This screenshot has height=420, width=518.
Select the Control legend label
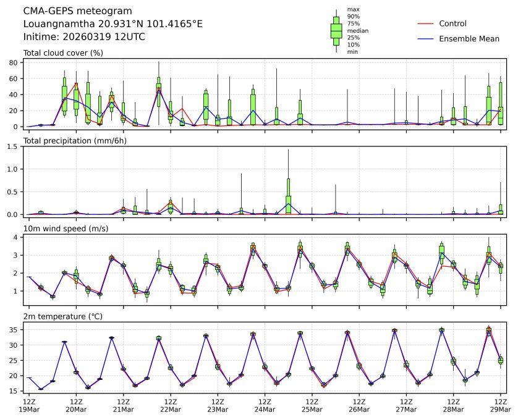(x=452, y=23)
